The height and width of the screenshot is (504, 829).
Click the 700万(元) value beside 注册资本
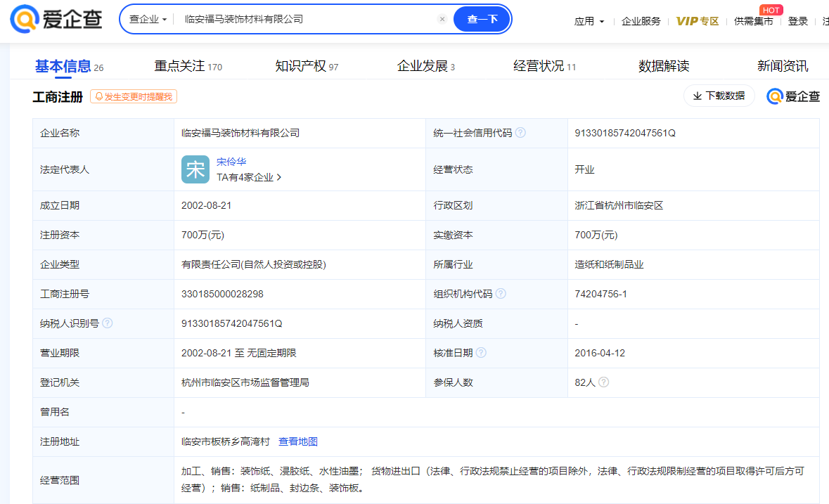(203, 235)
